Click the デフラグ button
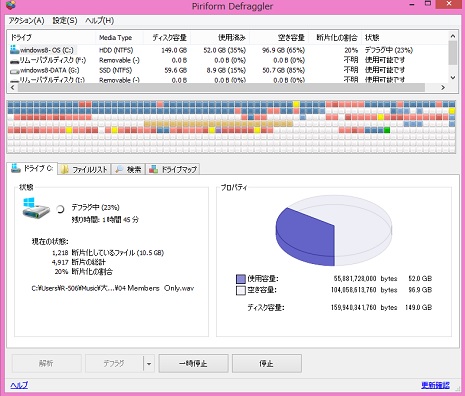This screenshot has height=396, width=465. pyautogui.click(x=114, y=363)
